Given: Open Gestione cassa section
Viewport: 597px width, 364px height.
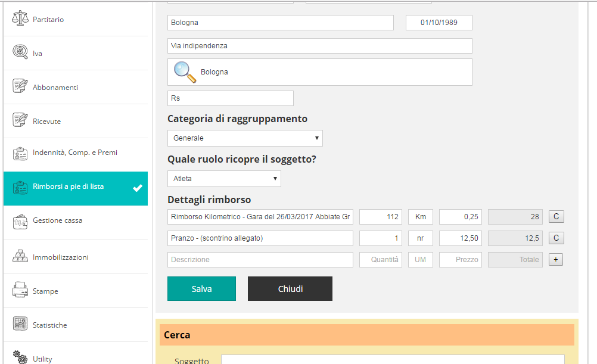Looking at the screenshot, I should (x=76, y=223).
